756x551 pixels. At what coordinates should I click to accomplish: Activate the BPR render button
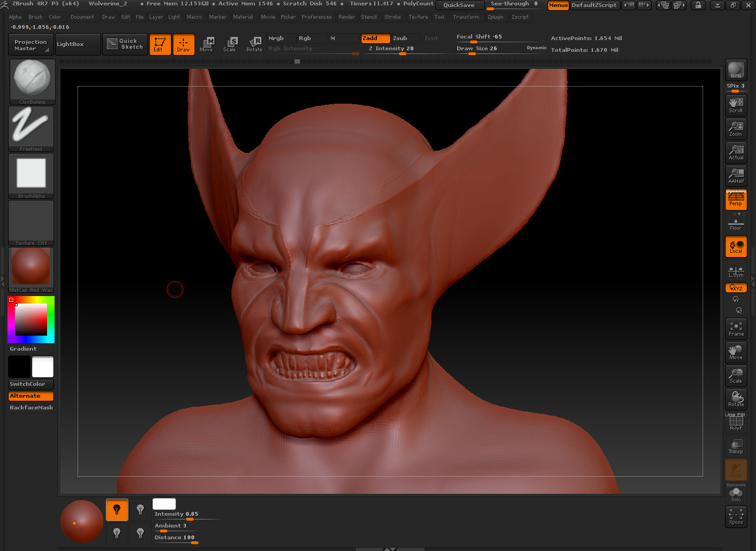(x=736, y=70)
